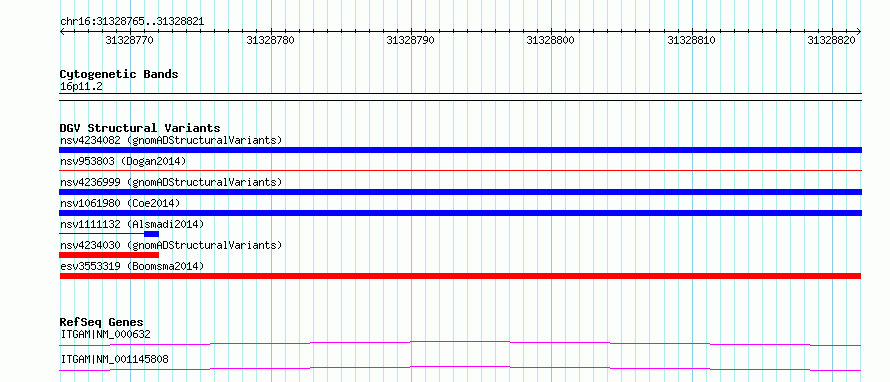
Task: Select the nsv953803 Dogan2014 thin red line
Action: (x=460, y=170)
